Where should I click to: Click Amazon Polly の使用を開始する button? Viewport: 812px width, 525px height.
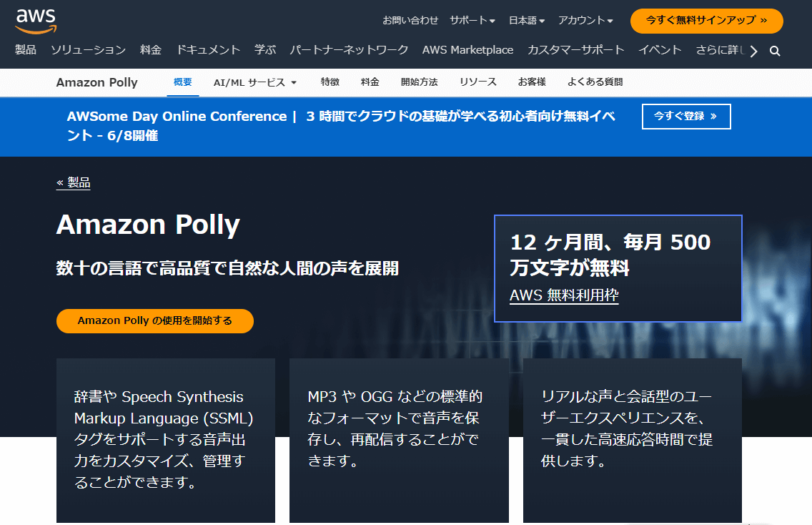155,321
